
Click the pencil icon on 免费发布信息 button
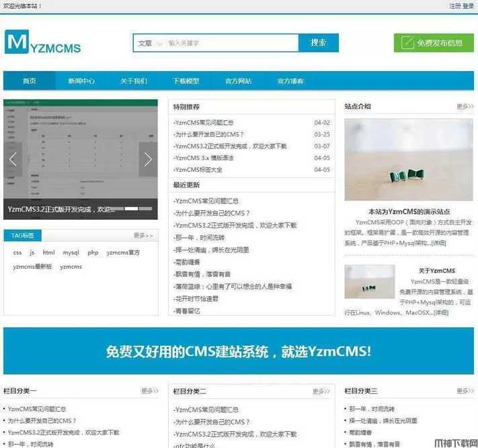407,43
